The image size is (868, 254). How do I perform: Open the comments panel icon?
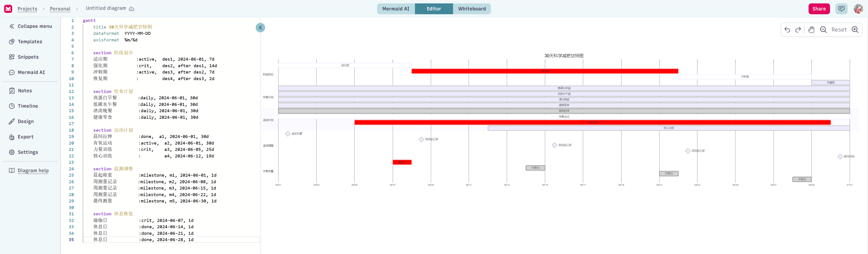click(x=842, y=9)
